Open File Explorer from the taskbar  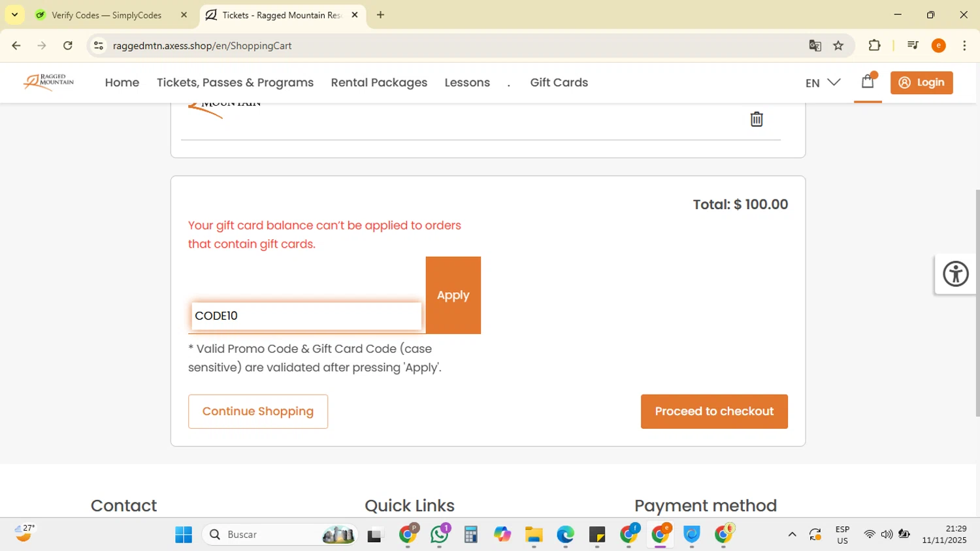[534, 535]
